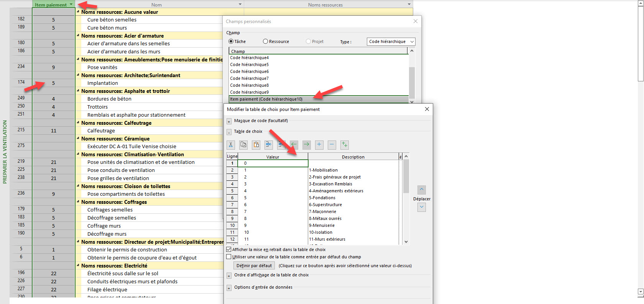Viewport: 644px width, 304px height.
Task: Open the Item paiement column filter arrow
Action: [x=71, y=5]
